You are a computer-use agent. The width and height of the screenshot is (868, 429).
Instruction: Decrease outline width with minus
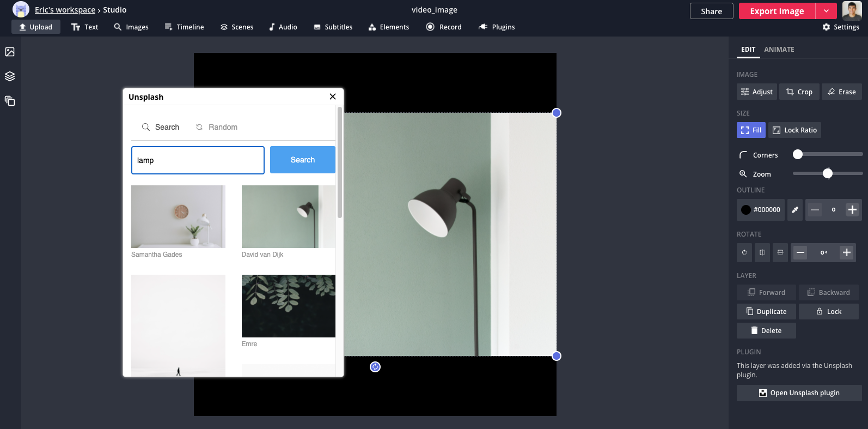(x=815, y=210)
